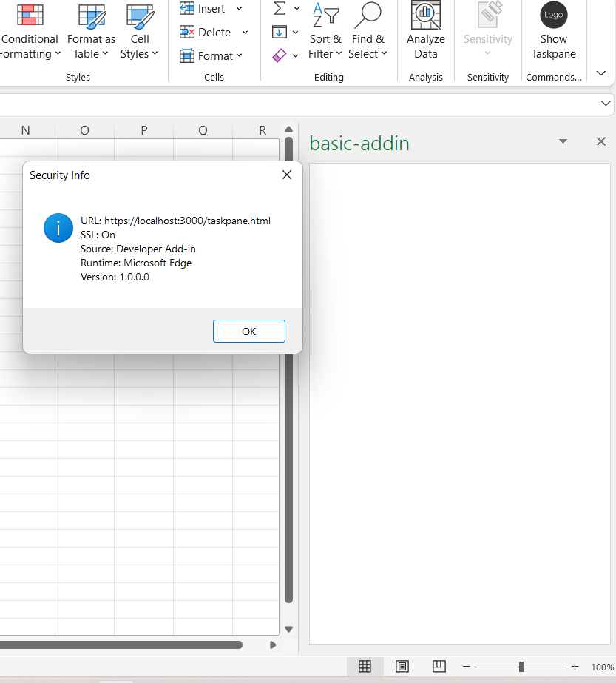
Task: Open the Insert cells dropdown arrow
Action: [238, 8]
